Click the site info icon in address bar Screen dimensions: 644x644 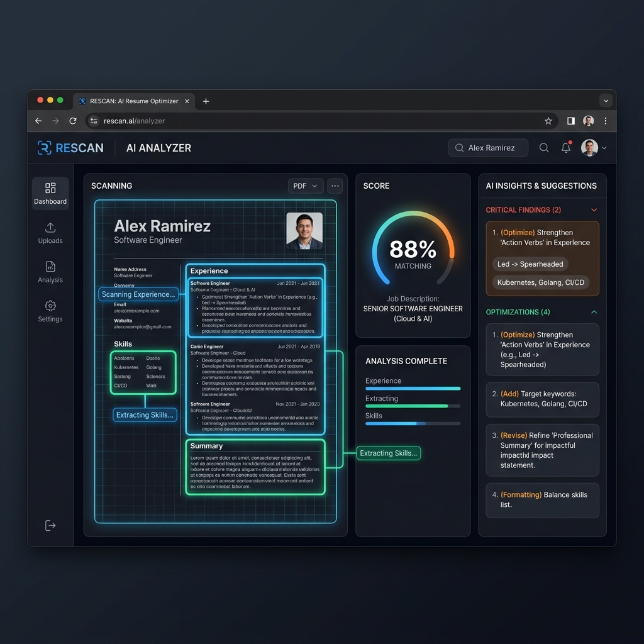[94, 121]
